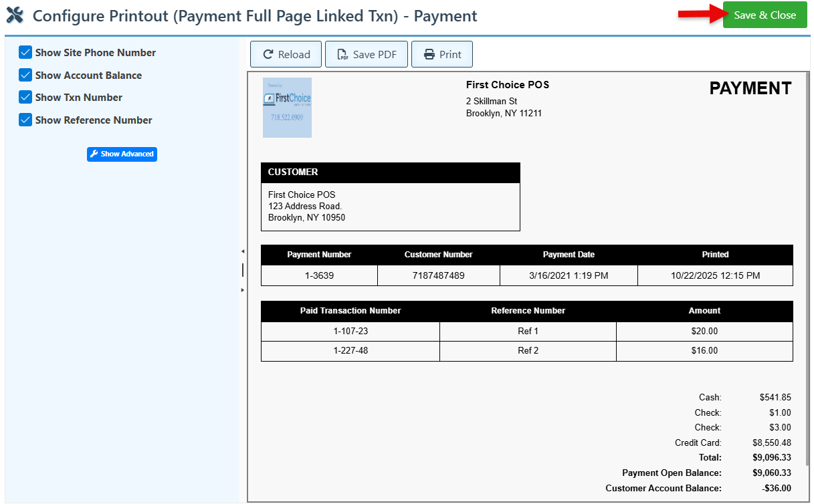Click the black CUSTOMER section header

click(390, 172)
